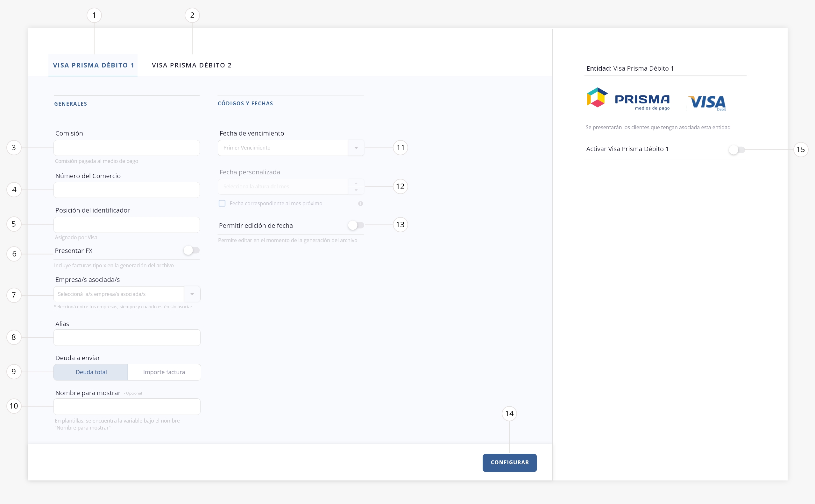
Task: Check Fecha correspondiente al mes próximo
Action: [x=222, y=203]
